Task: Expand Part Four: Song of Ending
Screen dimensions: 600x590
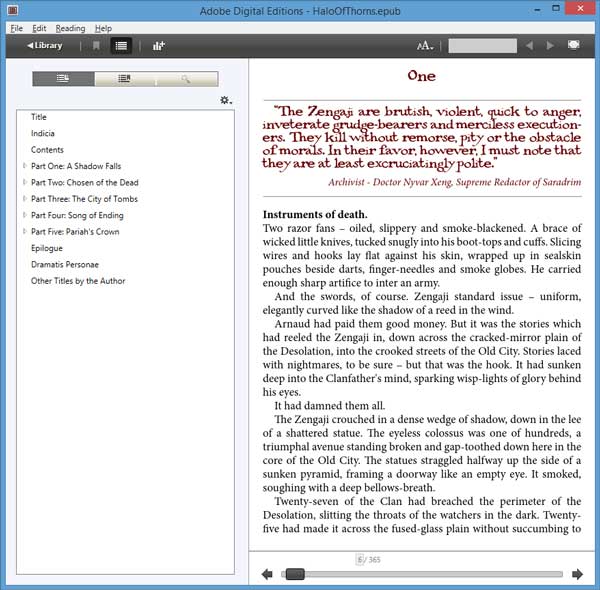Action: 24,215
